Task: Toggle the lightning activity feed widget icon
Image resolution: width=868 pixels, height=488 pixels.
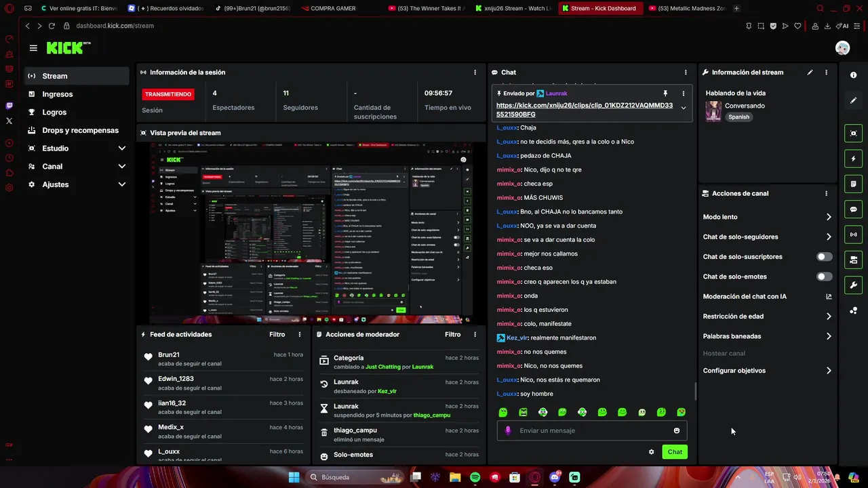Action: tap(854, 159)
